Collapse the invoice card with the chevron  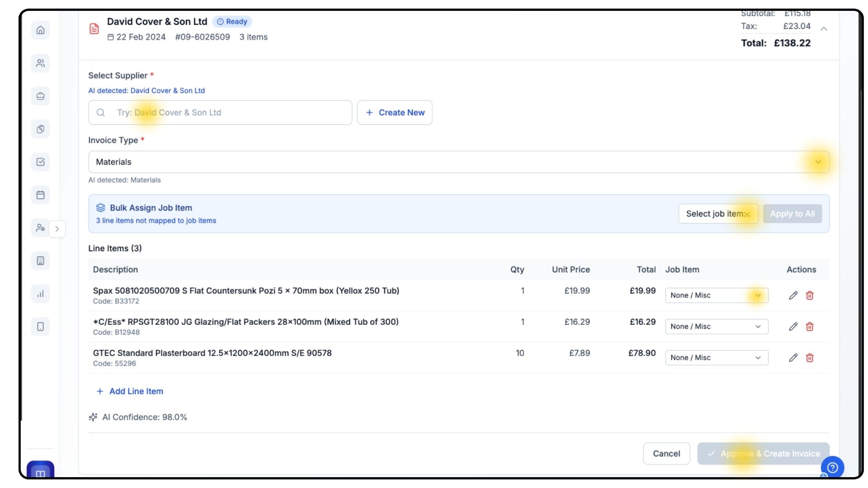pyautogui.click(x=824, y=29)
